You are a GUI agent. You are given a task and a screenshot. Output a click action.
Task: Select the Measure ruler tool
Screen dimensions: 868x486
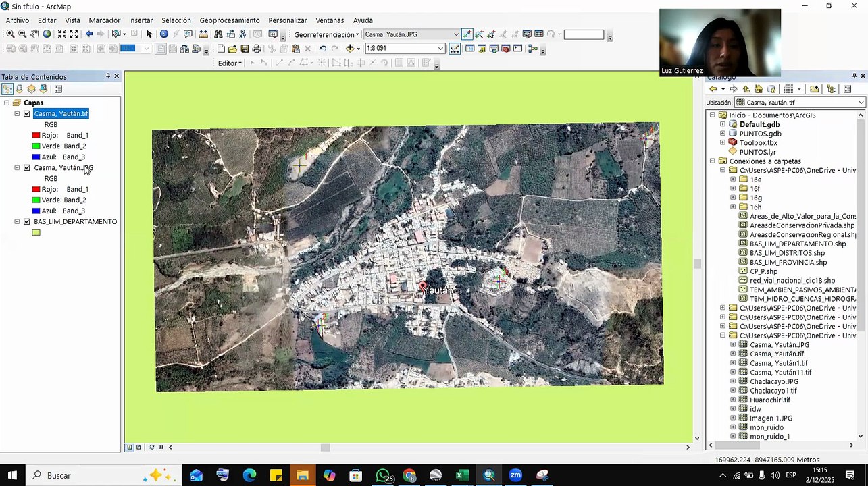[x=203, y=34]
